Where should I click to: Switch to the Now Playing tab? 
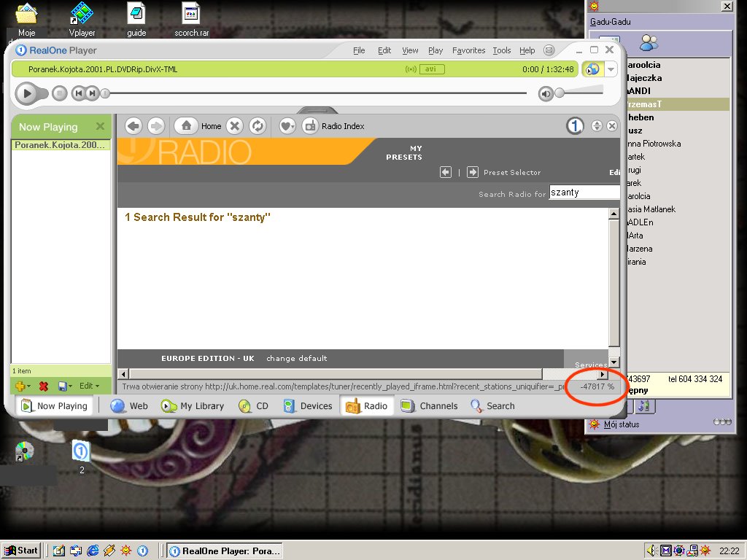54,405
